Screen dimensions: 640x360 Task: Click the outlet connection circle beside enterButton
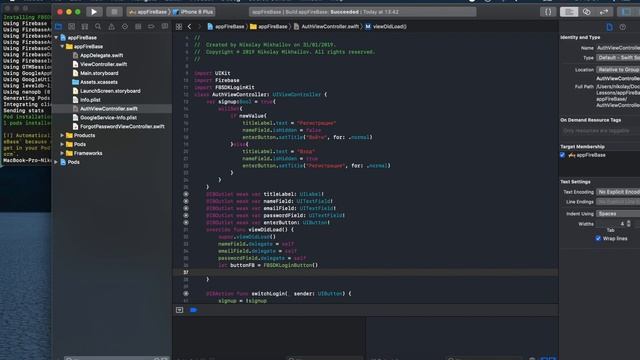point(186,223)
